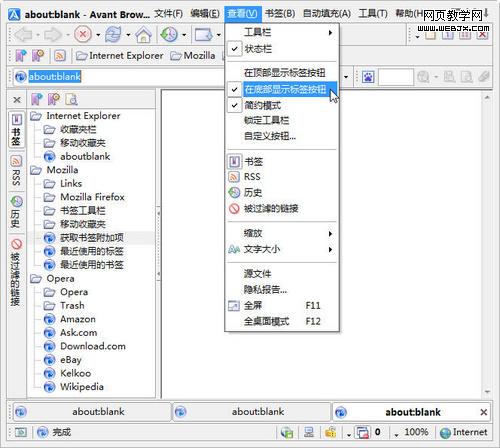This screenshot has height=448, width=500.
Task: Expand the 缩放 submenu
Action: pyautogui.click(x=282, y=233)
